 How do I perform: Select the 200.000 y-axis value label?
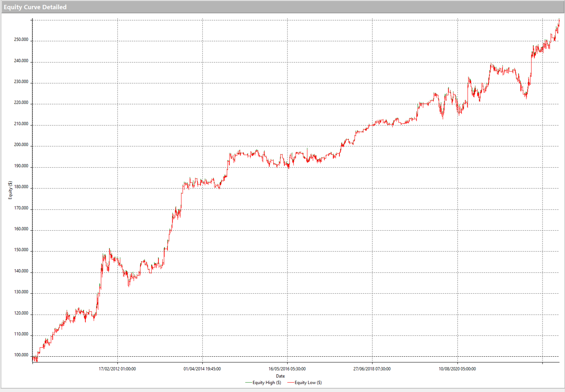coord(21,145)
